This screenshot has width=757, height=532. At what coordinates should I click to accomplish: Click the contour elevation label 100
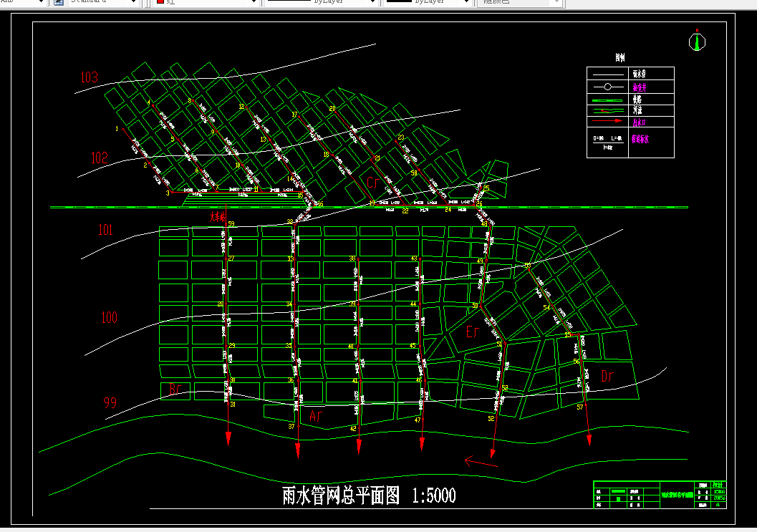109,317
